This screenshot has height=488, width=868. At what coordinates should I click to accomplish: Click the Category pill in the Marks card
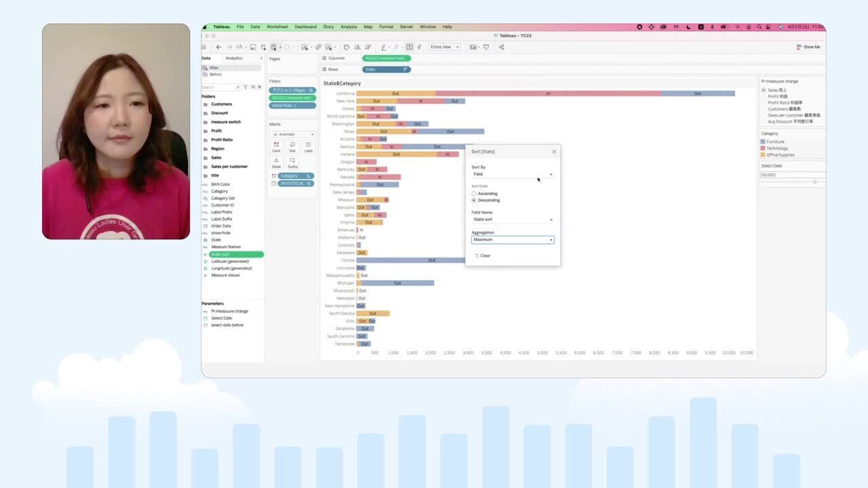coord(296,176)
